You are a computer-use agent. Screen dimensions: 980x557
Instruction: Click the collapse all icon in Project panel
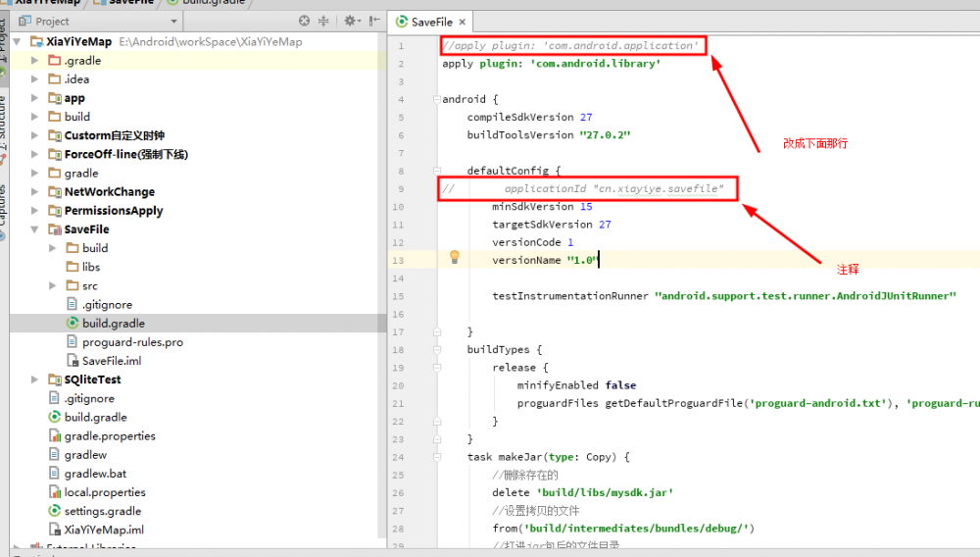click(x=323, y=21)
